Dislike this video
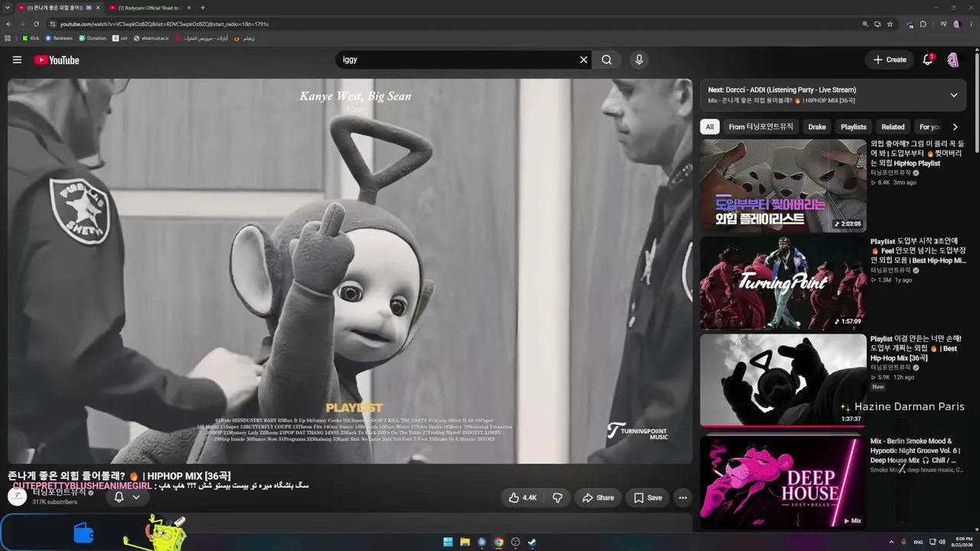 coord(557,497)
